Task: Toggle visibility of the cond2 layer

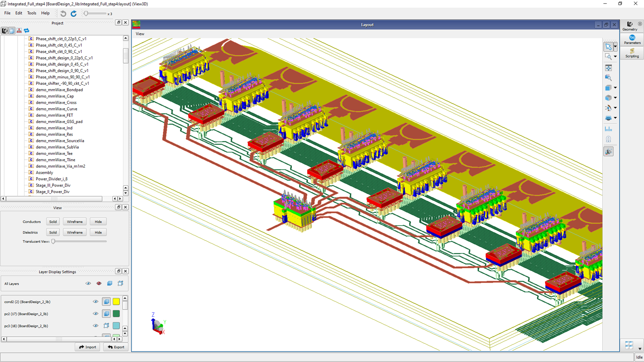Action: coord(95,301)
